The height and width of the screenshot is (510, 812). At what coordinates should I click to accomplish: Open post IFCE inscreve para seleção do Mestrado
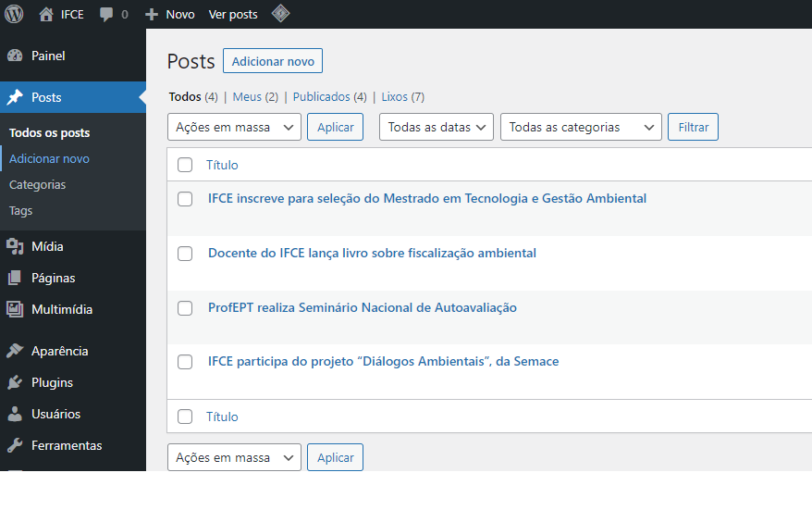[x=427, y=198]
